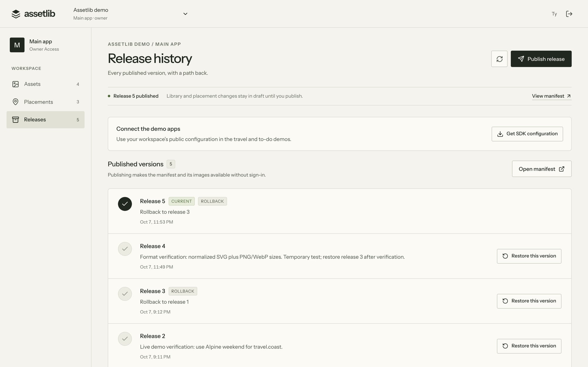Click the Release 3 title
588x367 pixels.
pyautogui.click(x=152, y=291)
